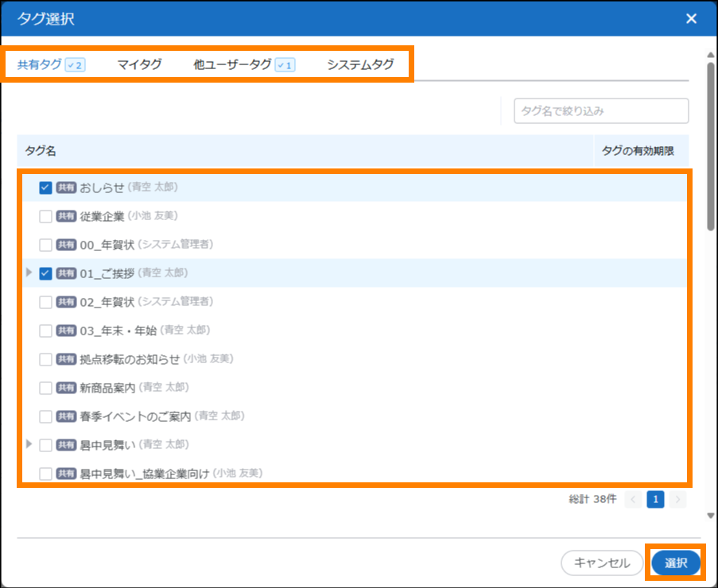Click the selected count badge on 共有タグ tab
This screenshot has width=718, height=588.
point(76,65)
